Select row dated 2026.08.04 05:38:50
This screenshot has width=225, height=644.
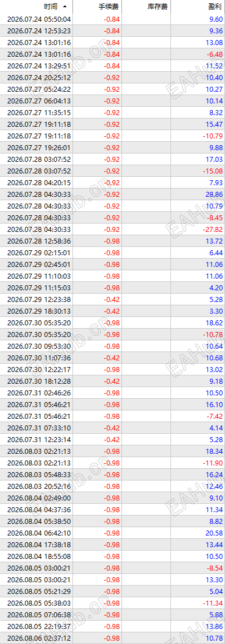(113, 521)
